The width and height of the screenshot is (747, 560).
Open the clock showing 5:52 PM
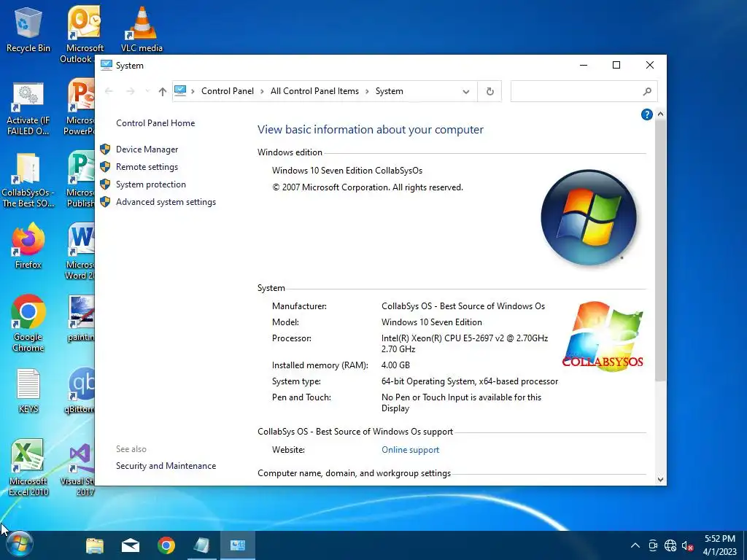[x=720, y=545]
